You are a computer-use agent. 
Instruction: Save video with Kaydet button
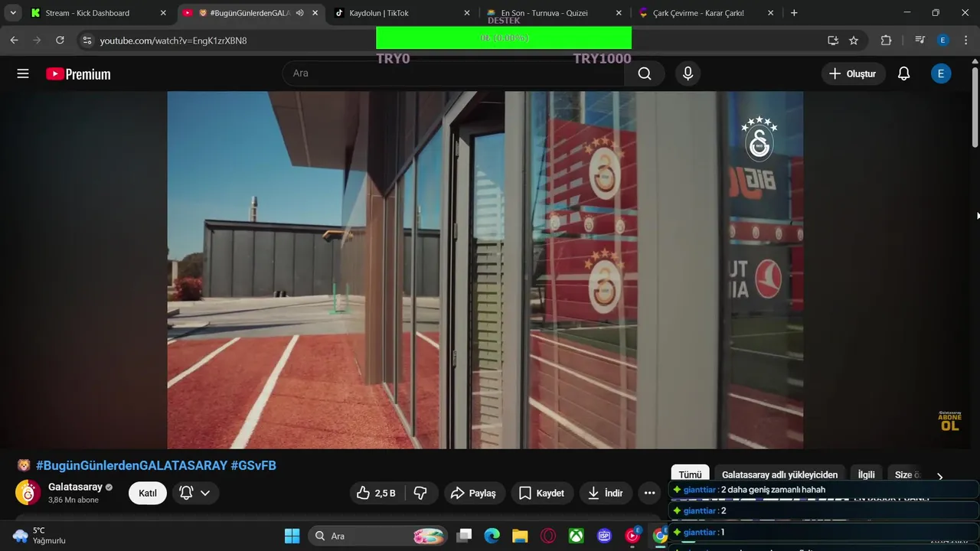tap(541, 494)
